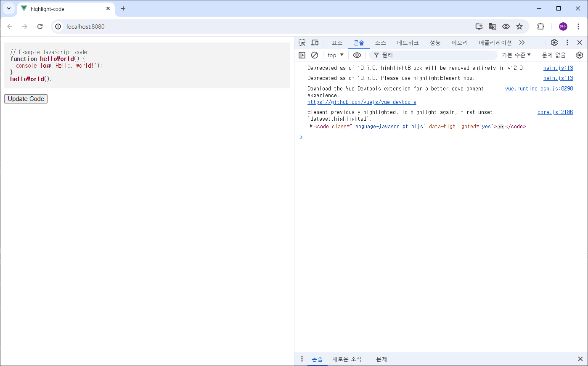
Task: Show more DevTools tabs chevron
Action: point(522,42)
